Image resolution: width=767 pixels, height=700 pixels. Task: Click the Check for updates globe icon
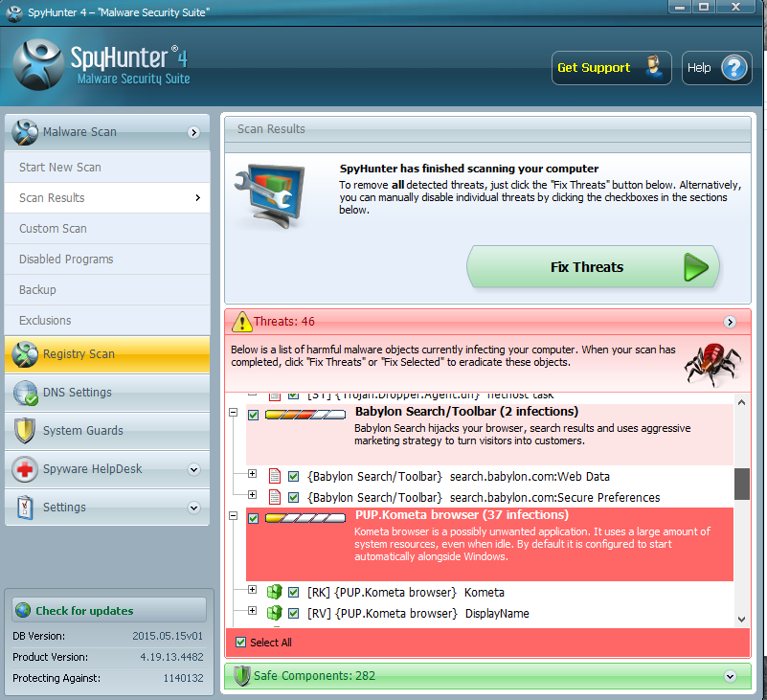click(22, 611)
